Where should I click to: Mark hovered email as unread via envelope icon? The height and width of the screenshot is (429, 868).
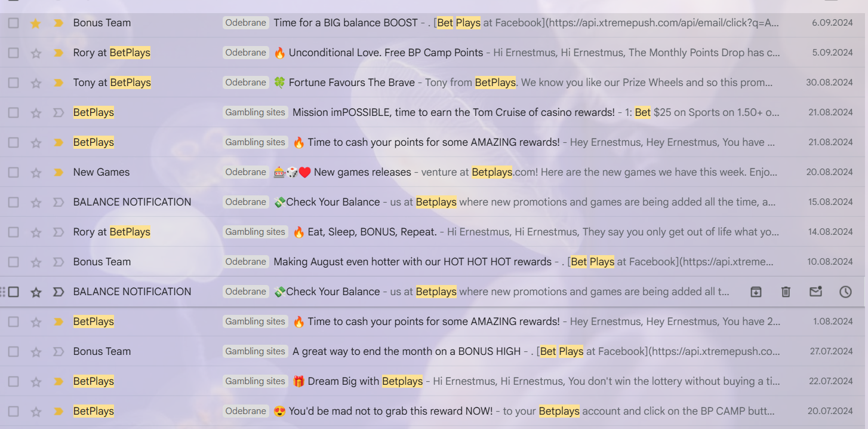(x=815, y=292)
